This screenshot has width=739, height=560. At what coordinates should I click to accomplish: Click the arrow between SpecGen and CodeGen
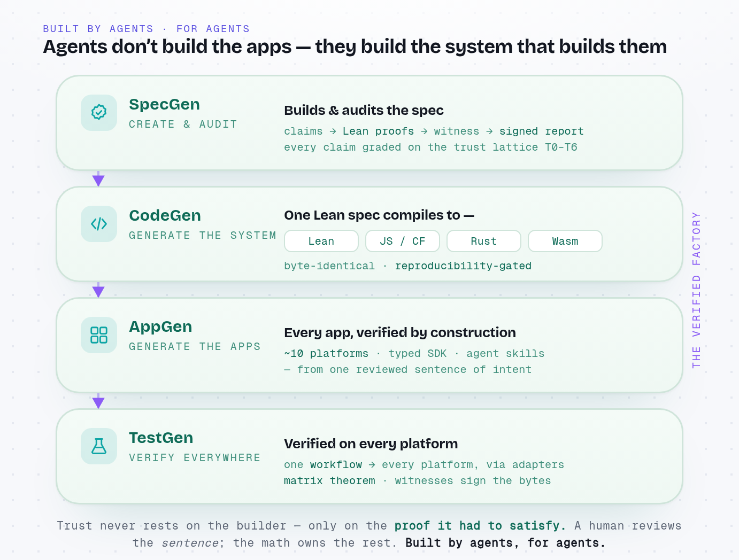pyautogui.click(x=98, y=179)
